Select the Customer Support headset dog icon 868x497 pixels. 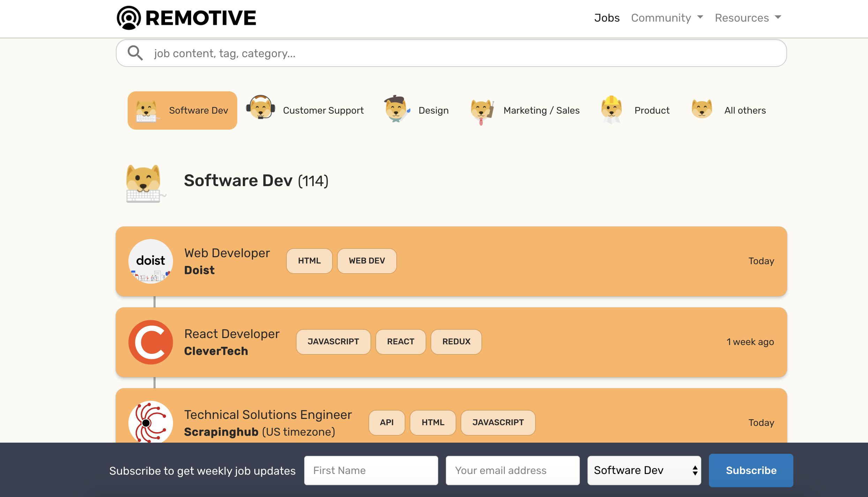261,108
